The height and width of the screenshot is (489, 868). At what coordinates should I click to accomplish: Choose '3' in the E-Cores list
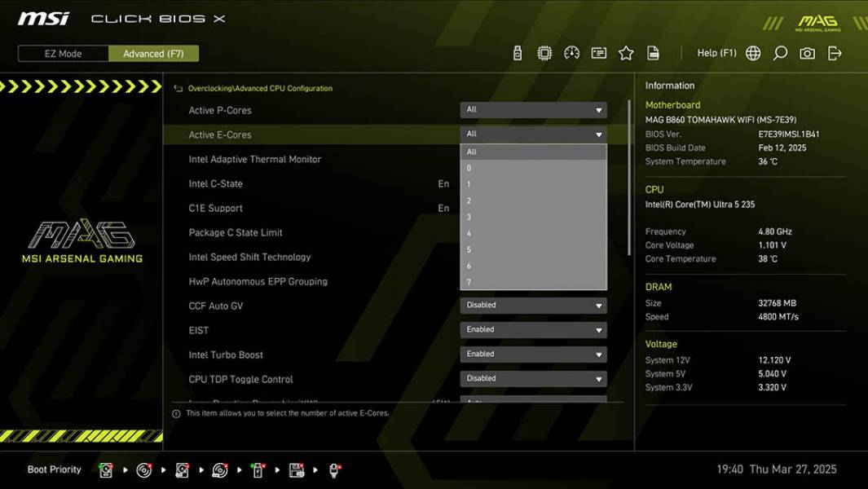[x=533, y=217]
